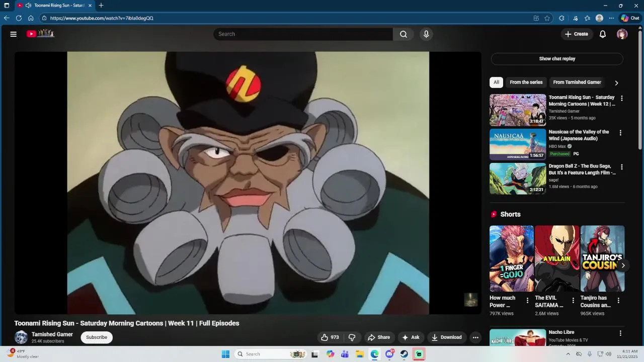This screenshot has width=644, height=362.
Task: Click the search magnifier button
Action: coord(404,34)
